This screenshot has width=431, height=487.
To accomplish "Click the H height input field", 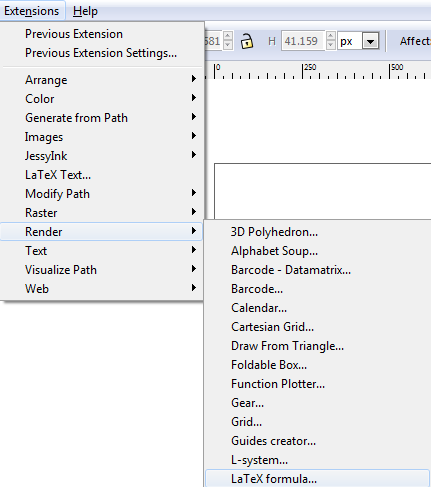I will coord(303,41).
